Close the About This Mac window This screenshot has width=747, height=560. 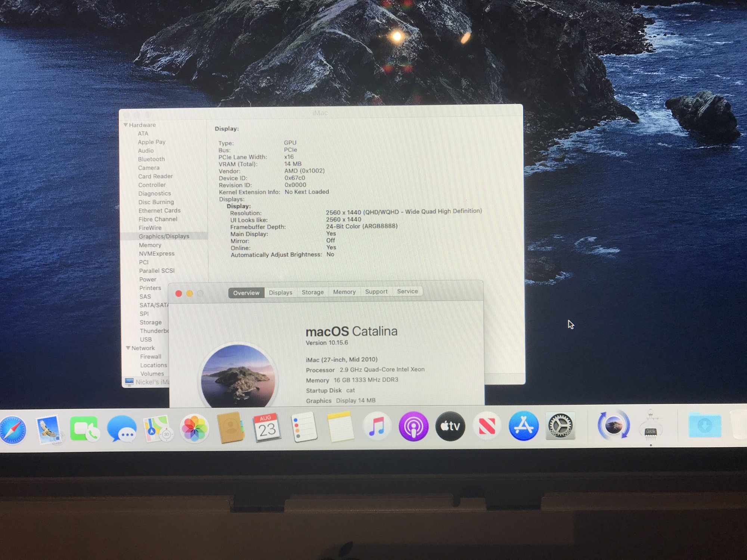tap(179, 294)
